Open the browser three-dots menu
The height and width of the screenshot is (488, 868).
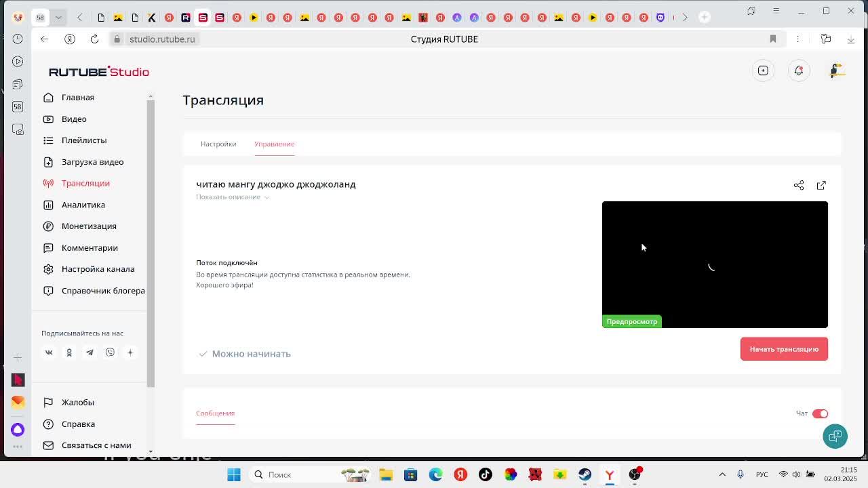797,39
